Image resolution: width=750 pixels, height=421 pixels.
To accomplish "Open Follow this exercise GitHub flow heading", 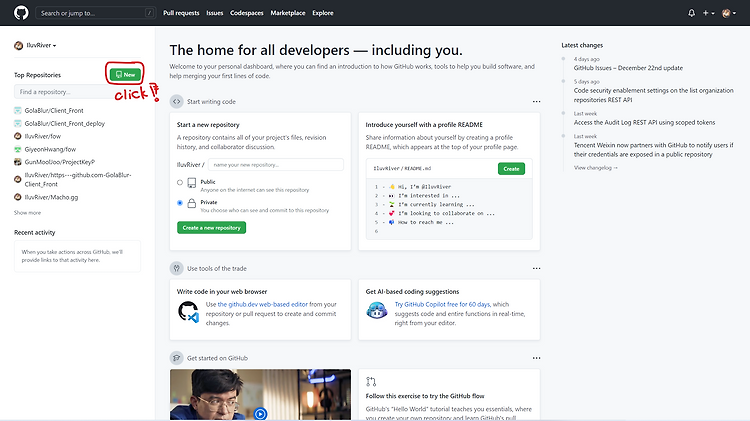I will click(x=425, y=396).
